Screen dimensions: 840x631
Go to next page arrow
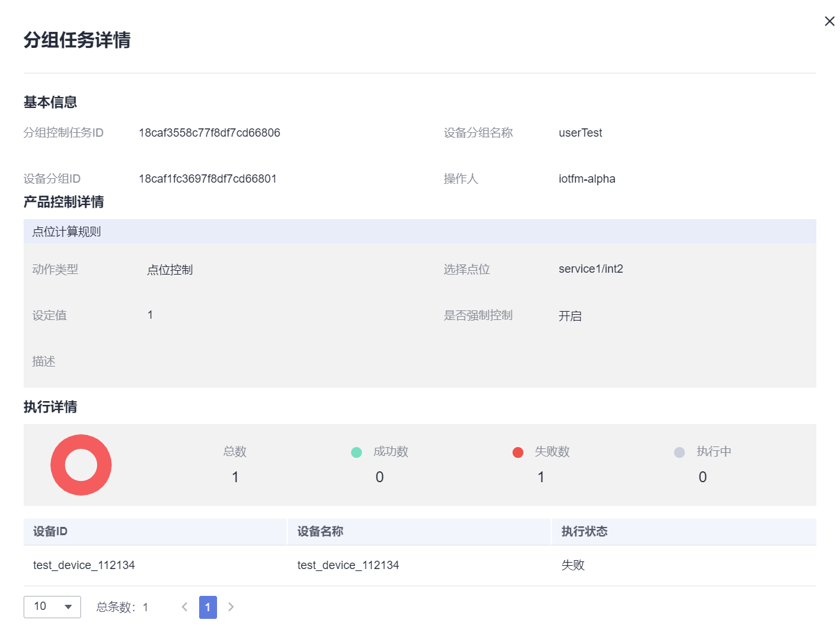coord(231,607)
